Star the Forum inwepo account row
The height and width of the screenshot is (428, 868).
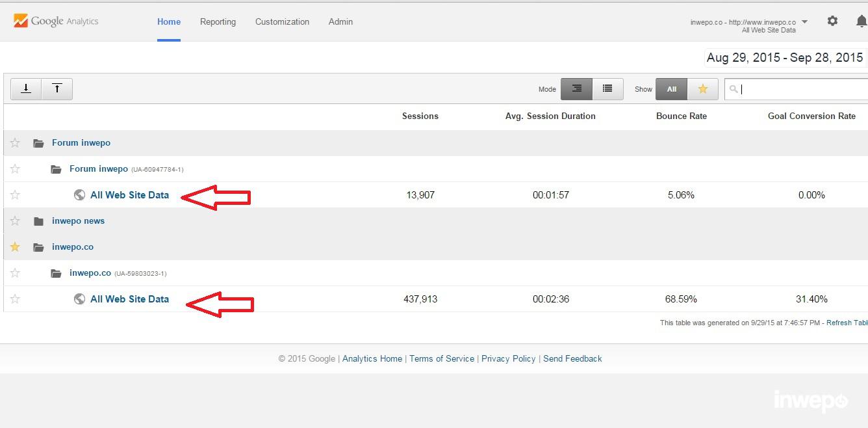click(15, 142)
